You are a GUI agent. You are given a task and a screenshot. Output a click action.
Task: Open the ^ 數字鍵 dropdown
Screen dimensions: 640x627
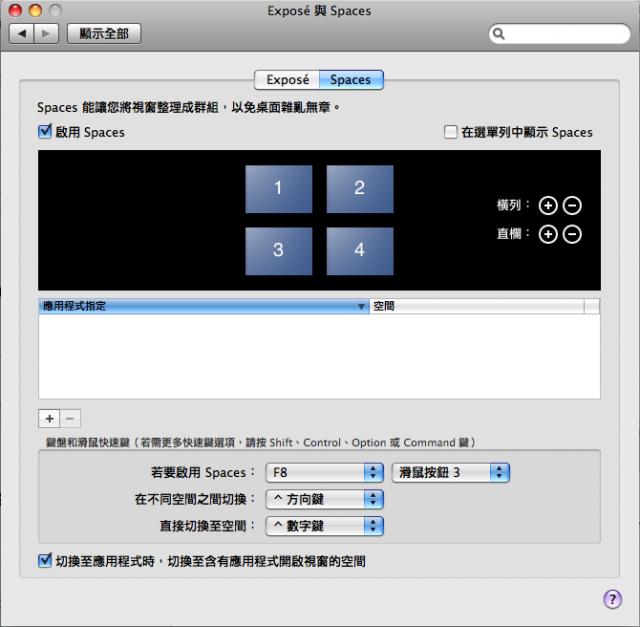pos(324,526)
